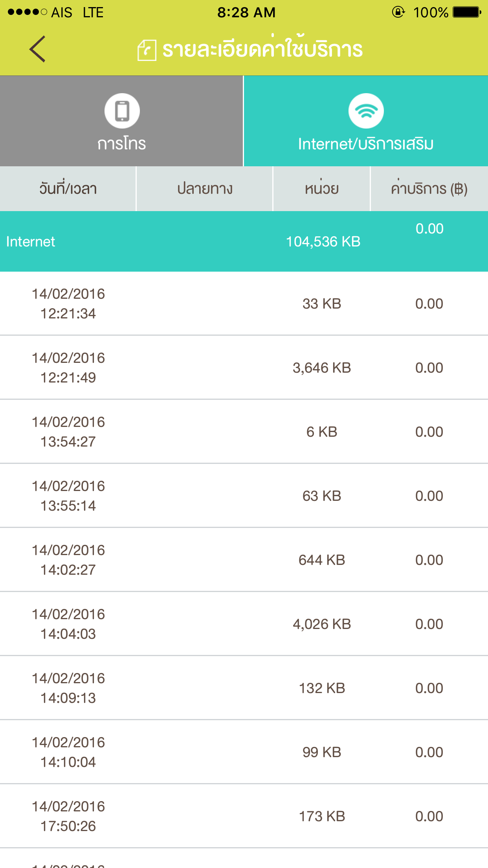The width and height of the screenshot is (488, 868).
Task: Tap the phone icon for calls
Action: (122, 111)
